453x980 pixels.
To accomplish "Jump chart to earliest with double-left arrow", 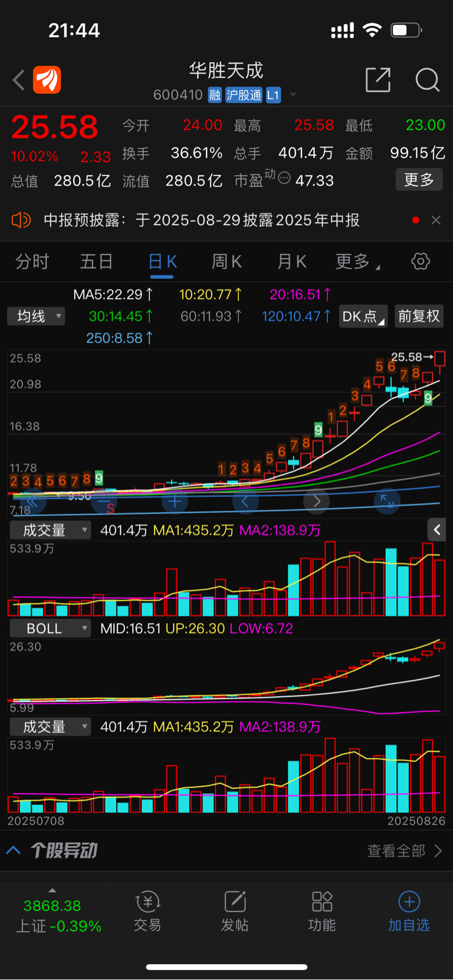I will point(32,501).
